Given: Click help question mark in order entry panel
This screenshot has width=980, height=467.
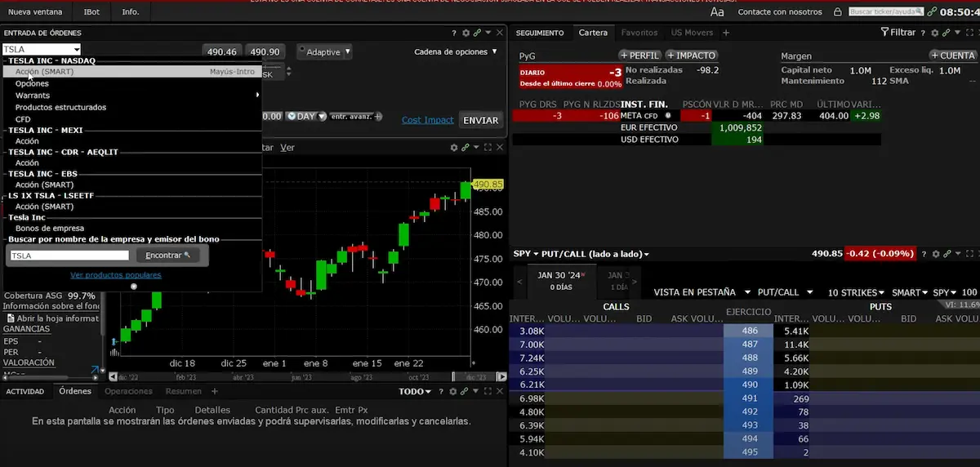Looking at the screenshot, I should click(x=454, y=33).
